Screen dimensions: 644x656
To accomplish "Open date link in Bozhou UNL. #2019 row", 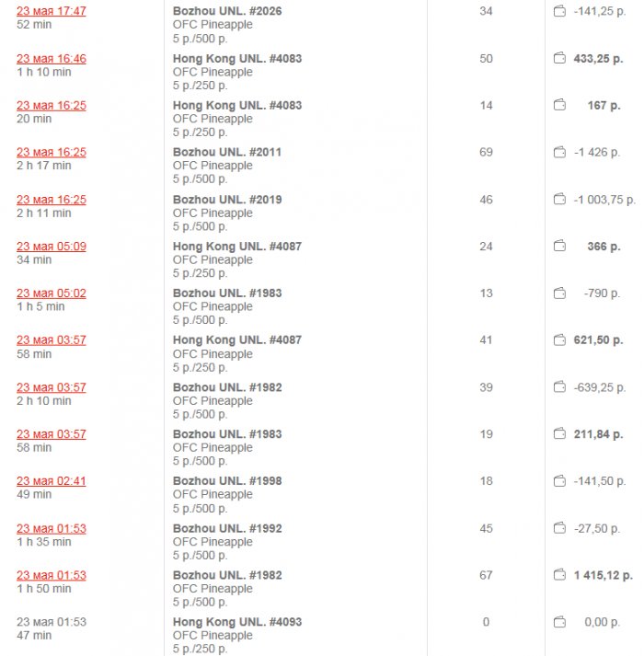I will (52, 200).
